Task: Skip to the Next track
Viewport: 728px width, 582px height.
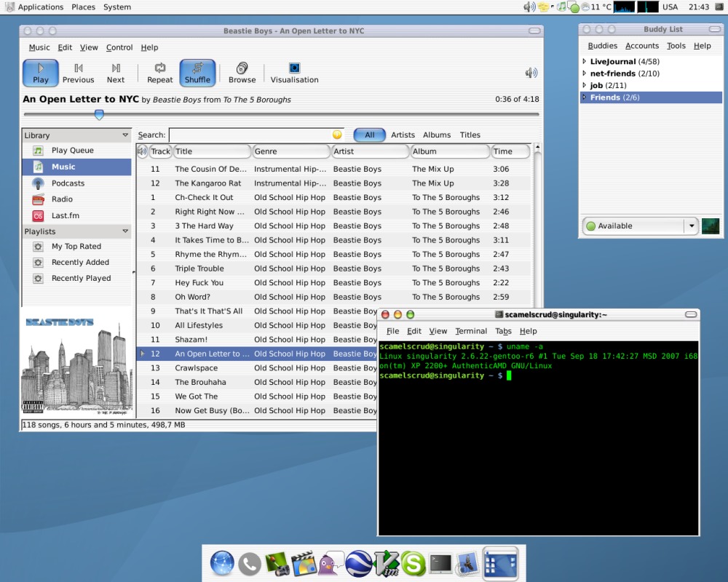Action: pyautogui.click(x=116, y=73)
